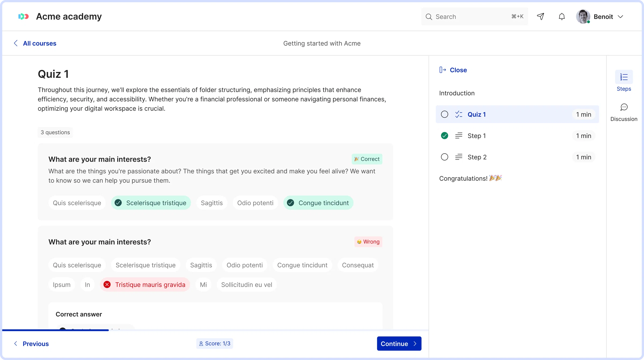
Task: Open the paper plane send icon
Action: point(540,16)
